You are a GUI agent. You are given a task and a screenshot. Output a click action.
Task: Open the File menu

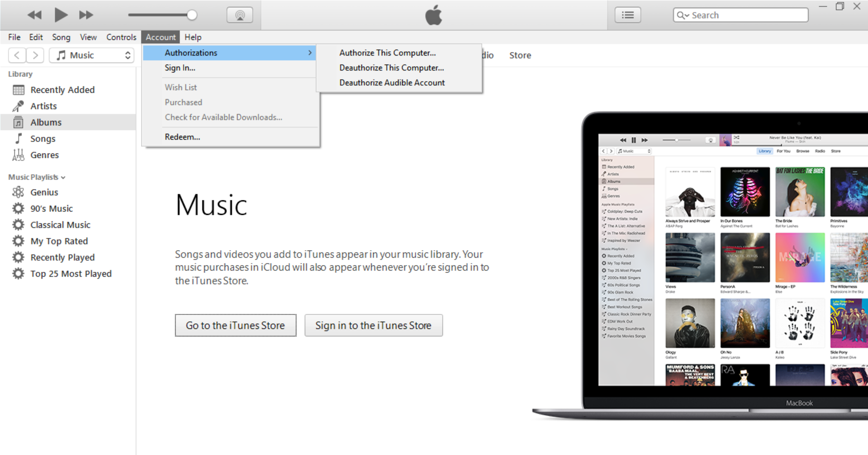(14, 37)
